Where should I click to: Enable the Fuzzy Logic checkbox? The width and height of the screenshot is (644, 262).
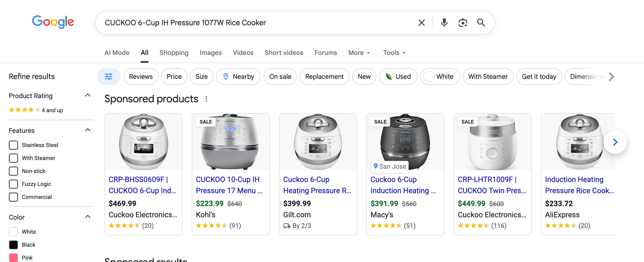click(13, 184)
